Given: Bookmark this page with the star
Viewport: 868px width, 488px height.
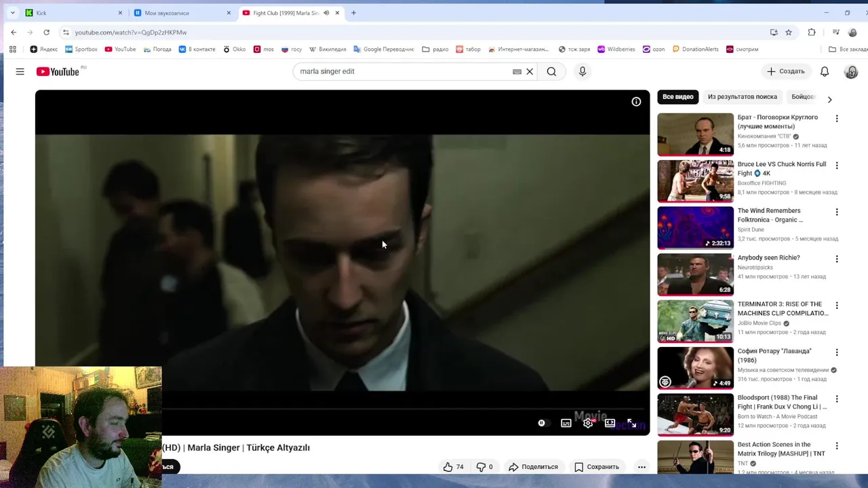Looking at the screenshot, I should (789, 32).
